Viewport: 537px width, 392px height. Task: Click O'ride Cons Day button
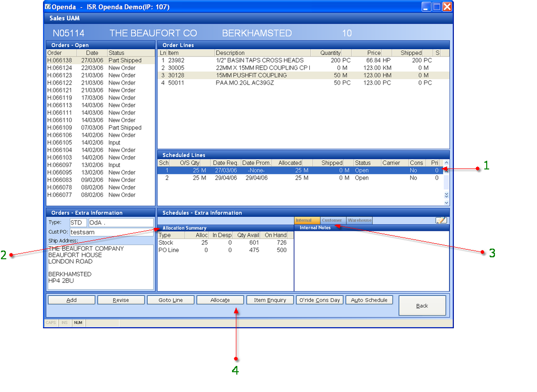pyautogui.click(x=319, y=300)
